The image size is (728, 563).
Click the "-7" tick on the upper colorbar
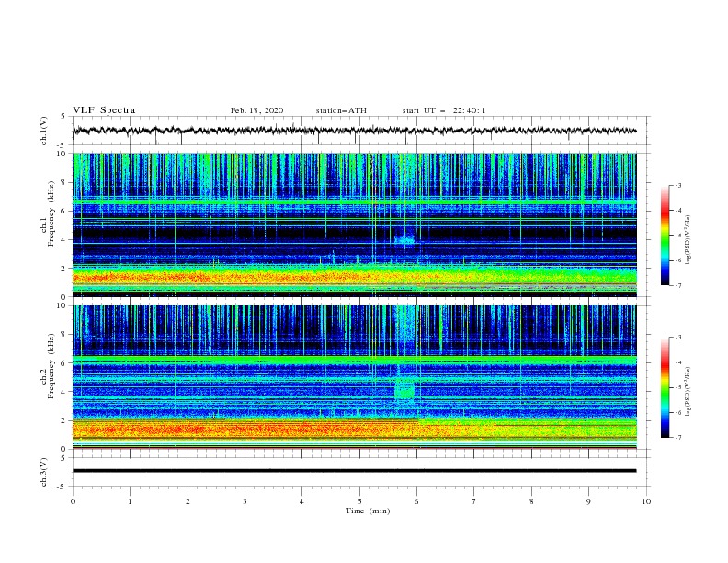(677, 285)
